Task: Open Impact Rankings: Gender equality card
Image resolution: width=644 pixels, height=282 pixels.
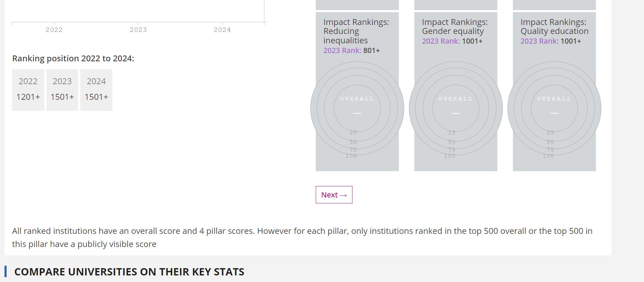Action: click(454, 27)
